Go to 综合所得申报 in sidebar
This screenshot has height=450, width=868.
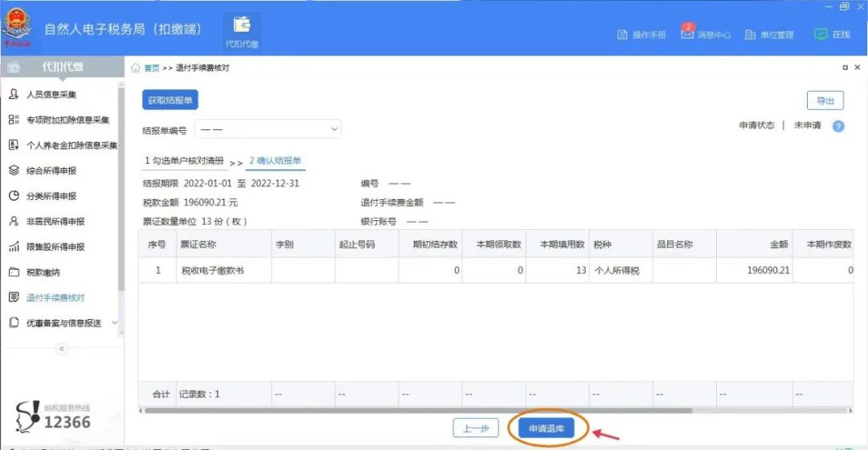click(x=51, y=171)
